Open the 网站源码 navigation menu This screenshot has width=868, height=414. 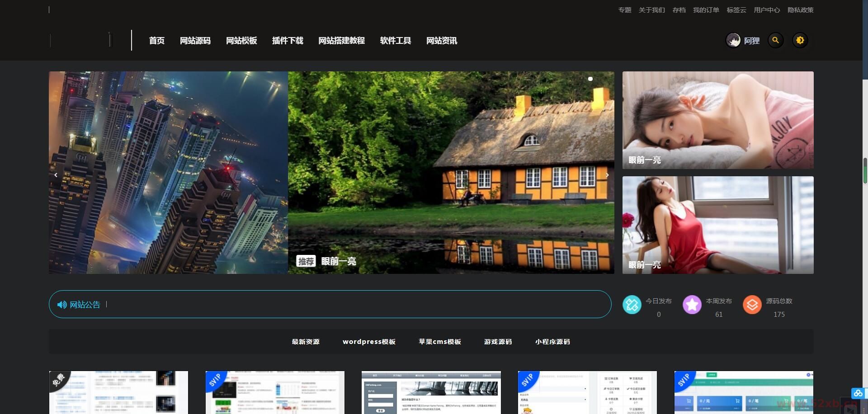(x=195, y=41)
